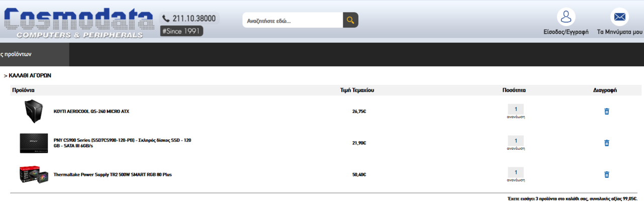Open the products category menu 'προϊόντων'
Image resolution: width=644 pixels, height=203 pixels.
pos(35,54)
